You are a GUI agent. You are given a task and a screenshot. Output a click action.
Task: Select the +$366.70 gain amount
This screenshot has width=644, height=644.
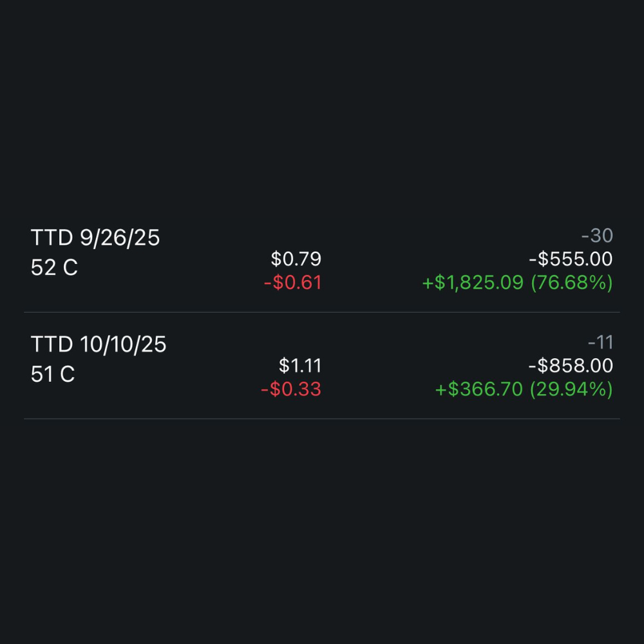click(479, 390)
